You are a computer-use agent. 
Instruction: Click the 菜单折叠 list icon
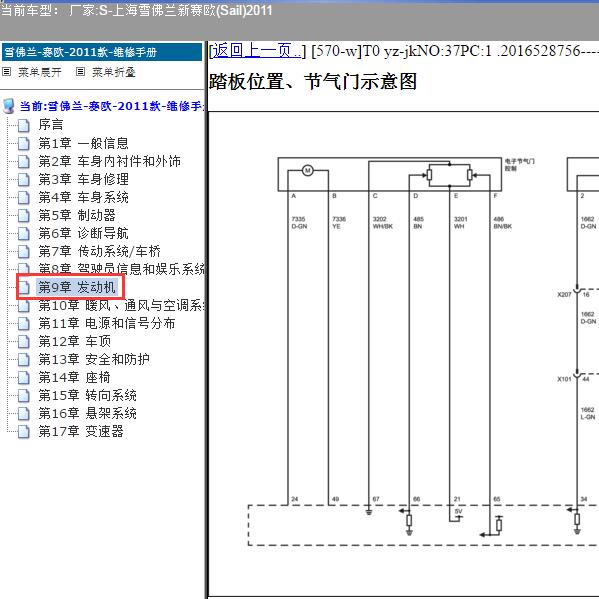pos(80,71)
